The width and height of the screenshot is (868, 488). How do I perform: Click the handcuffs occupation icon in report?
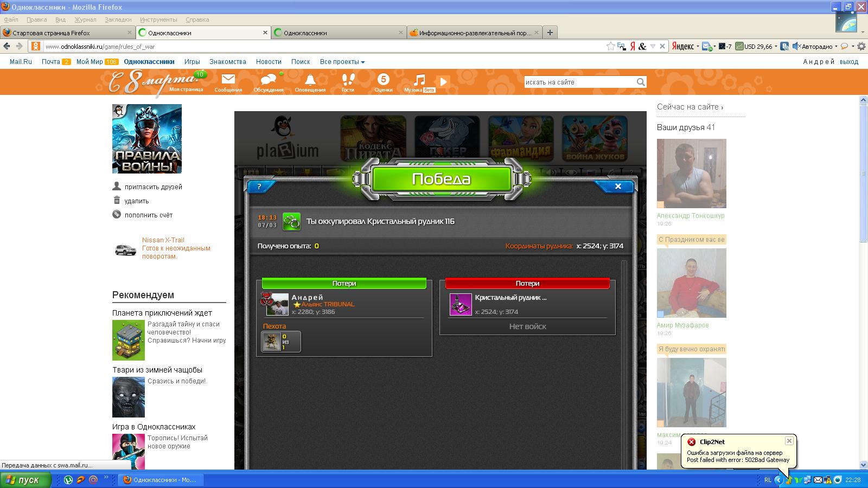[291, 221]
